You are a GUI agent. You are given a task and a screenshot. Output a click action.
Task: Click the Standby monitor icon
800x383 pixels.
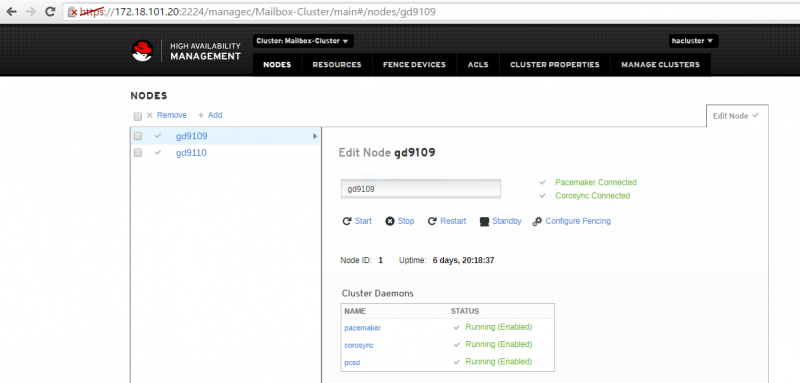click(484, 222)
